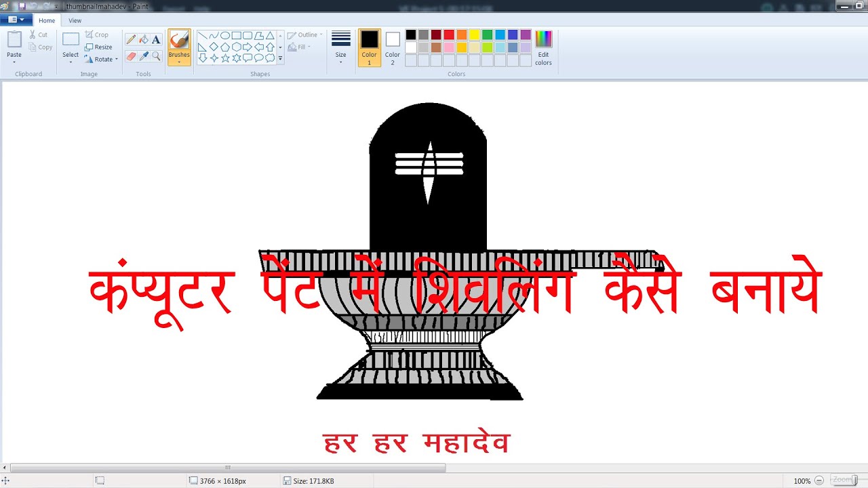Open Edit colors dialog
This screenshot has width=868, height=488.
point(543,47)
